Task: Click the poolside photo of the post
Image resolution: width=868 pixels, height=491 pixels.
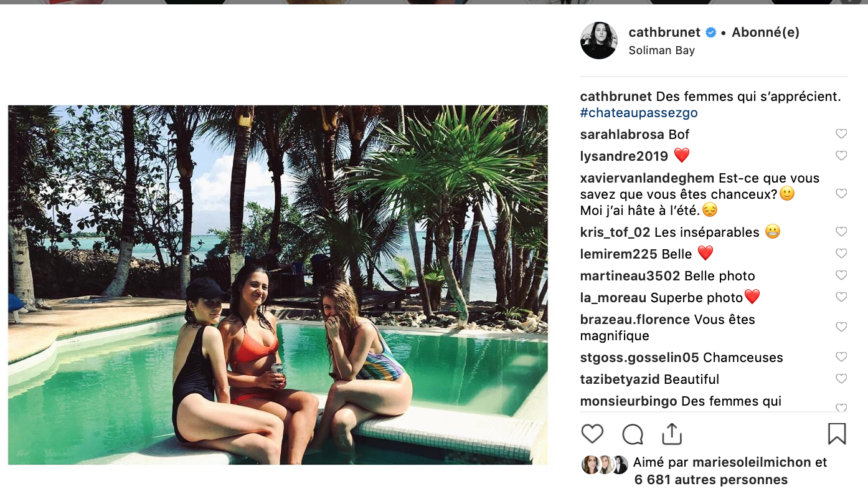Action: point(278,285)
